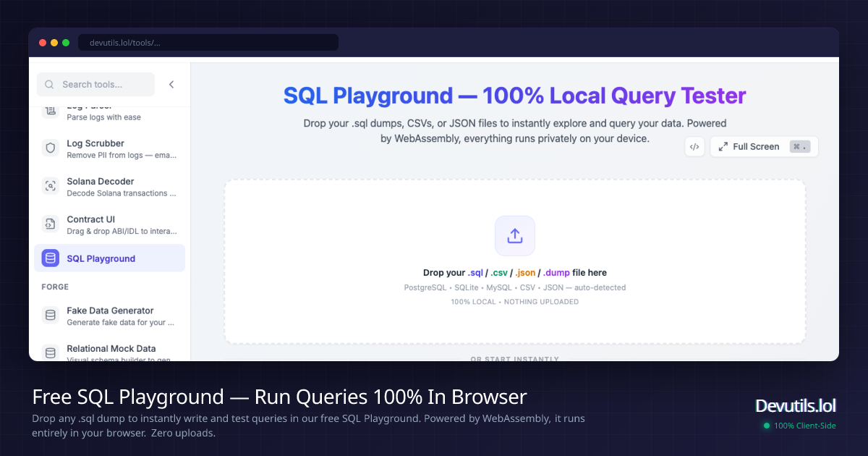Open the Relational Mock Data tool
This screenshot has width=868, height=456.
109,352
